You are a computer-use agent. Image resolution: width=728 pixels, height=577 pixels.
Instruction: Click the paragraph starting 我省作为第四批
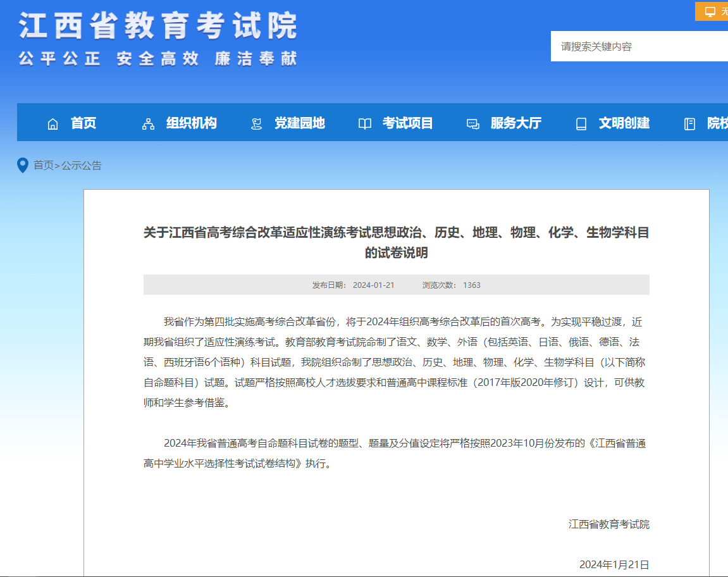coord(395,363)
